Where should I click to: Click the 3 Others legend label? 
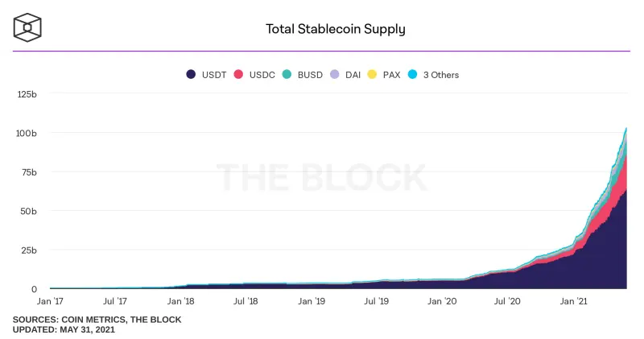point(441,75)
